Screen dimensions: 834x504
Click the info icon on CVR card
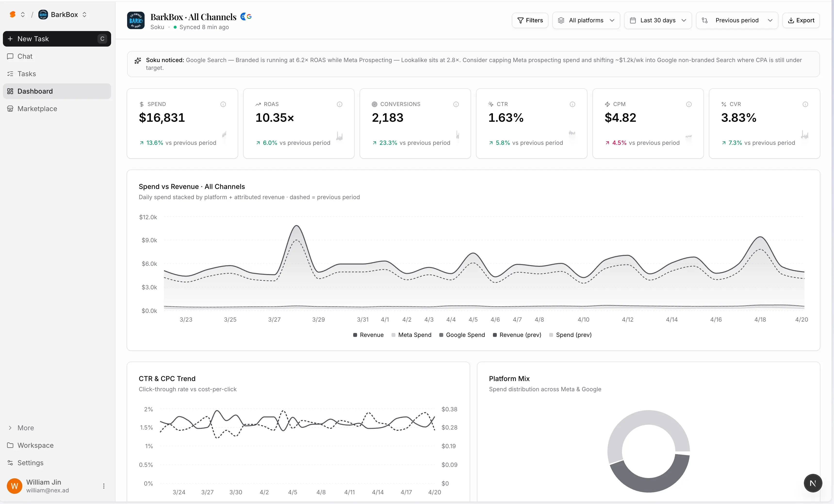(x=805, y=104)
